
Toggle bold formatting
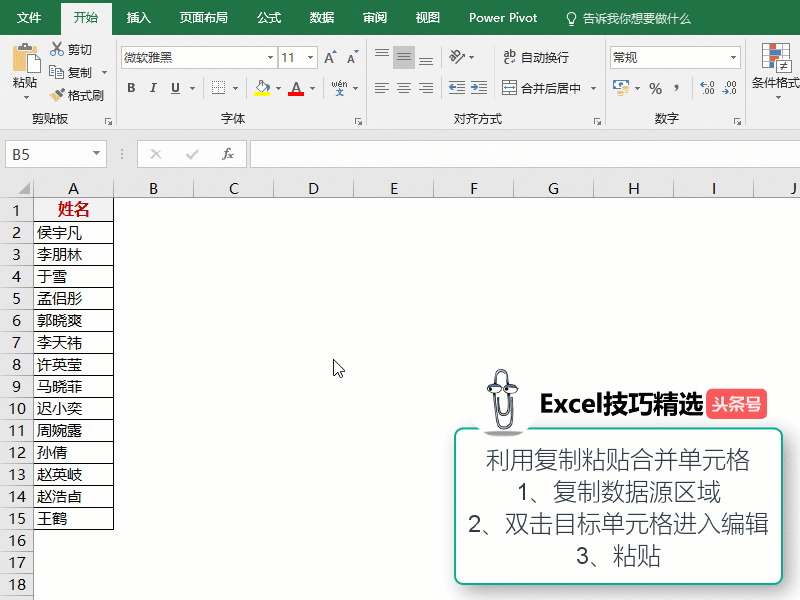click(131, 88)
